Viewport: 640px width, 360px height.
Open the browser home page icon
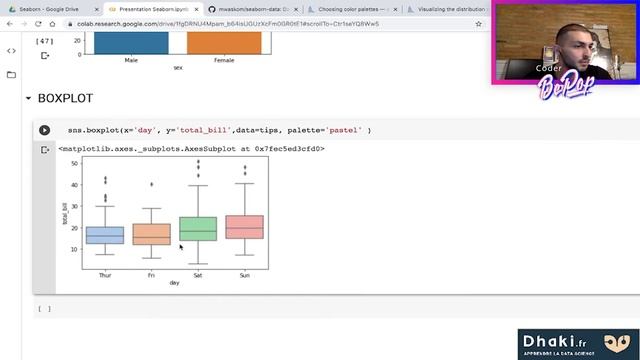(x=52, y=24)
